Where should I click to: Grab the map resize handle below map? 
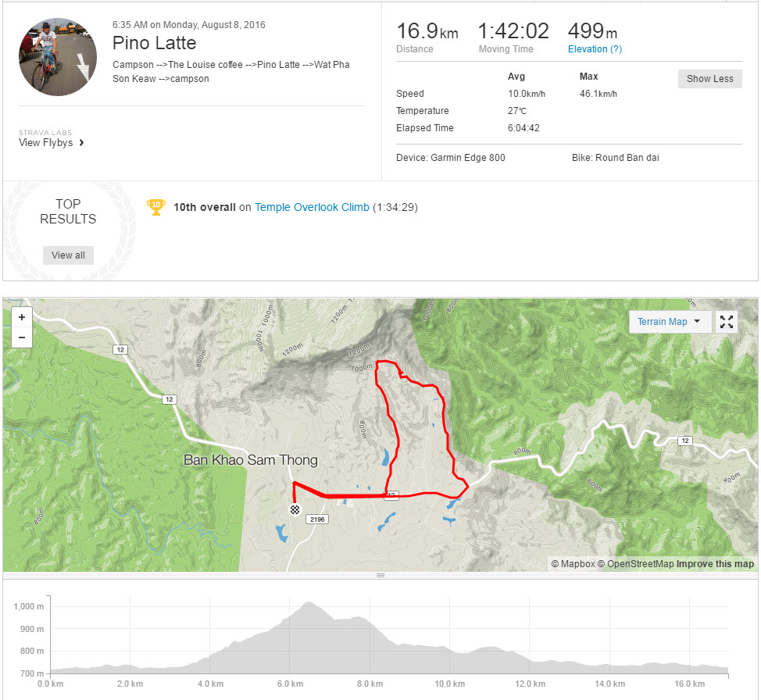click(x=380, y=575)
